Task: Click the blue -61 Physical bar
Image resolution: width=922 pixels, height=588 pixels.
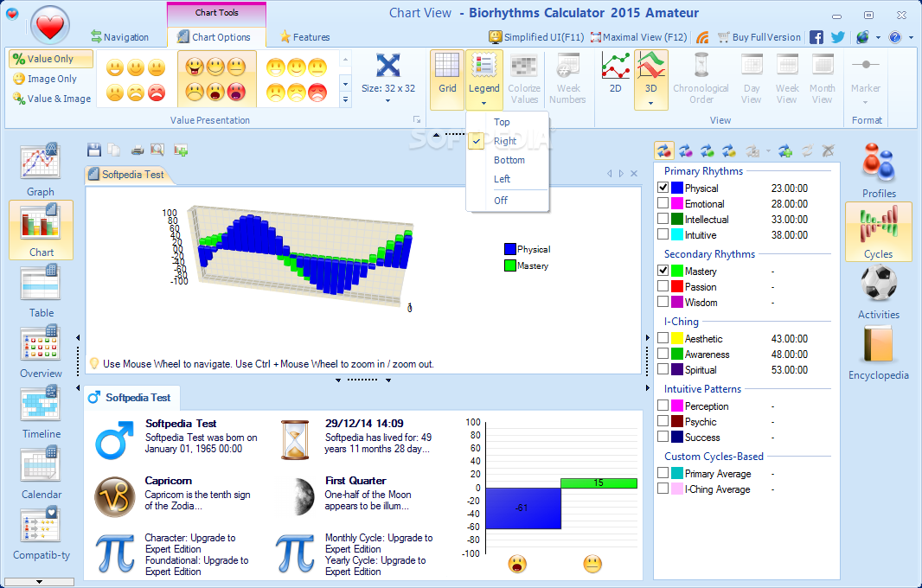Action: pyautogui.click(x=522, y=508)
